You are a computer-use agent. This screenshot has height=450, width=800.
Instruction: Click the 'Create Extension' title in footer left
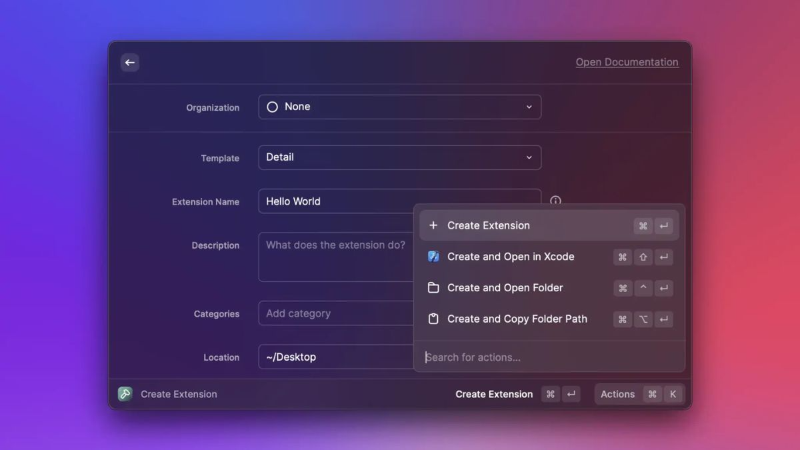(x=179, y=394)
